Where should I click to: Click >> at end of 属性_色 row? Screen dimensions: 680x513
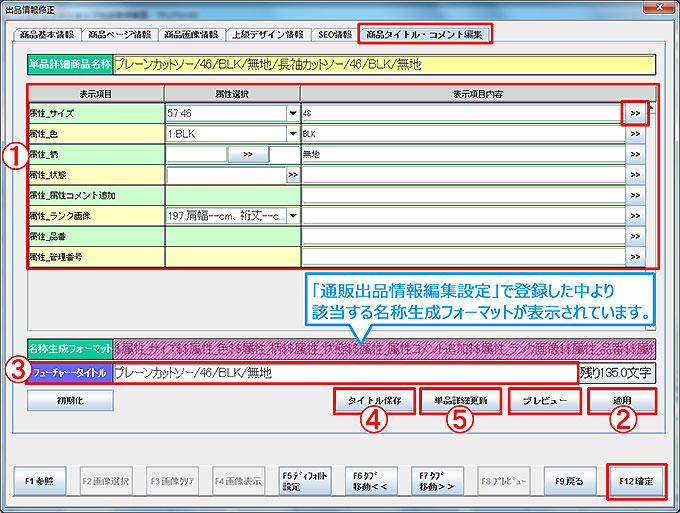tap(635, 134)
